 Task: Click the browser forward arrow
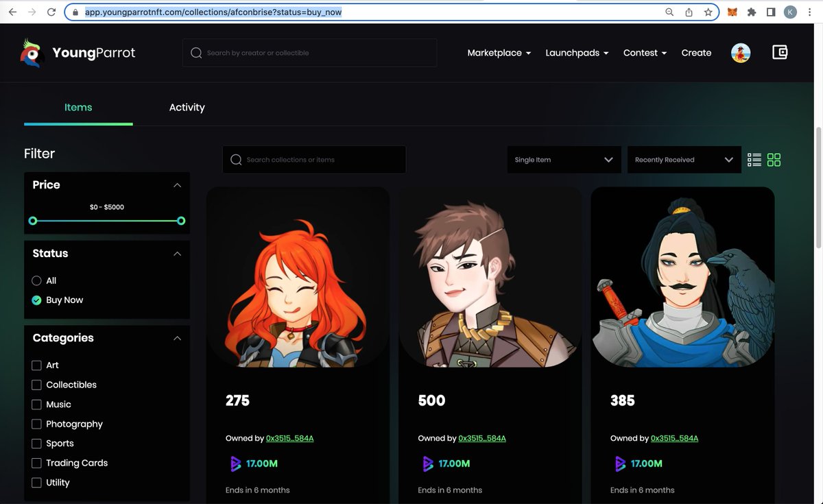(x=32, y=12)
